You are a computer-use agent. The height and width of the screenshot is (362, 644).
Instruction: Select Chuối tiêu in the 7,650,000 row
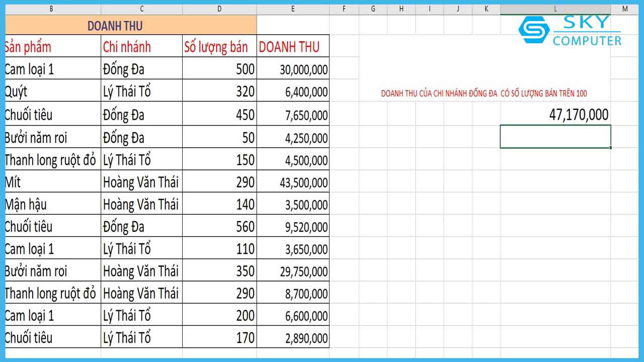[x=52, y=114]
